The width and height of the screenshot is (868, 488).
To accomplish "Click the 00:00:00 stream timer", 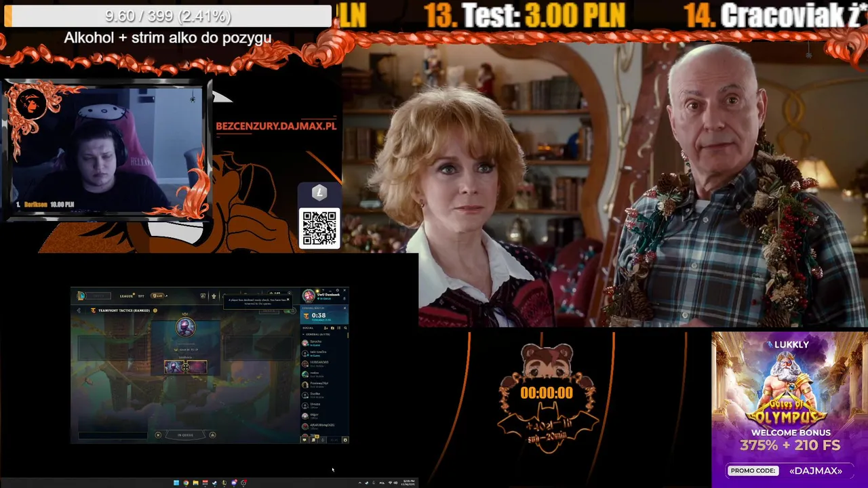I will 547,393.
